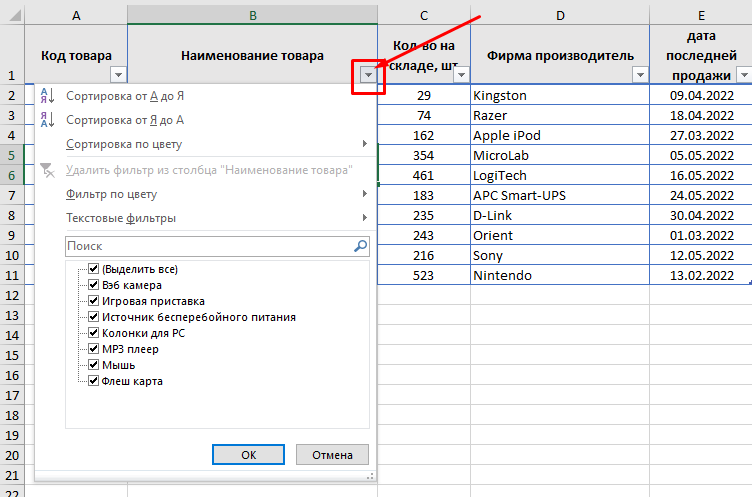The image size is (752, 497).
Task: Click the quantity cell 523
Action: (424, 275)
